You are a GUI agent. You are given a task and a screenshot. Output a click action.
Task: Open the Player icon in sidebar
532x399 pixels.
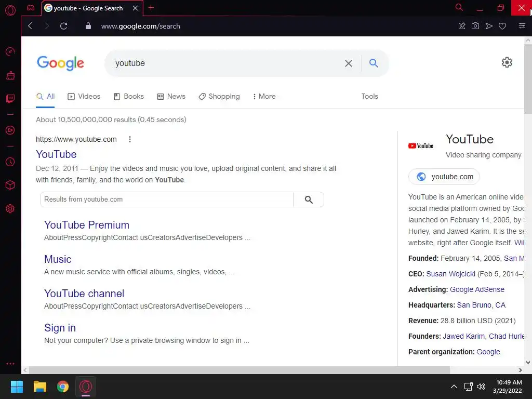pyautogui.click(x=10, y=130)
